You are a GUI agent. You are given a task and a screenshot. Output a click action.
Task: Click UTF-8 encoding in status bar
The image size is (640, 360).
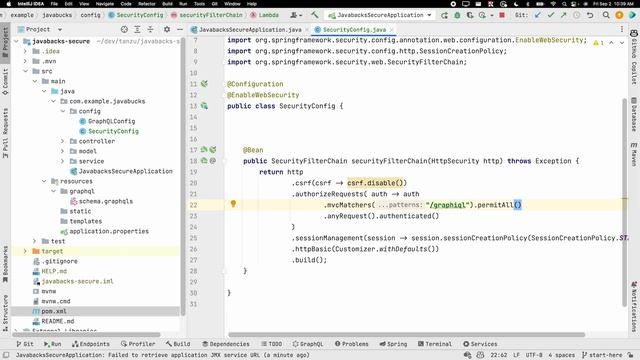tap(534, 355)
